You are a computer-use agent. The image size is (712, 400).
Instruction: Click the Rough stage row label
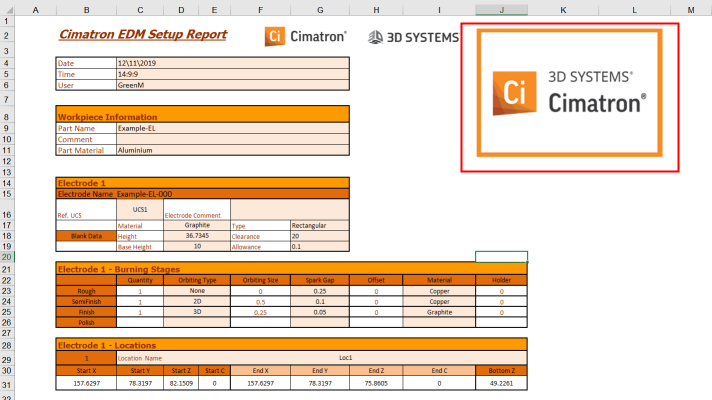click(x=86, y=291)
